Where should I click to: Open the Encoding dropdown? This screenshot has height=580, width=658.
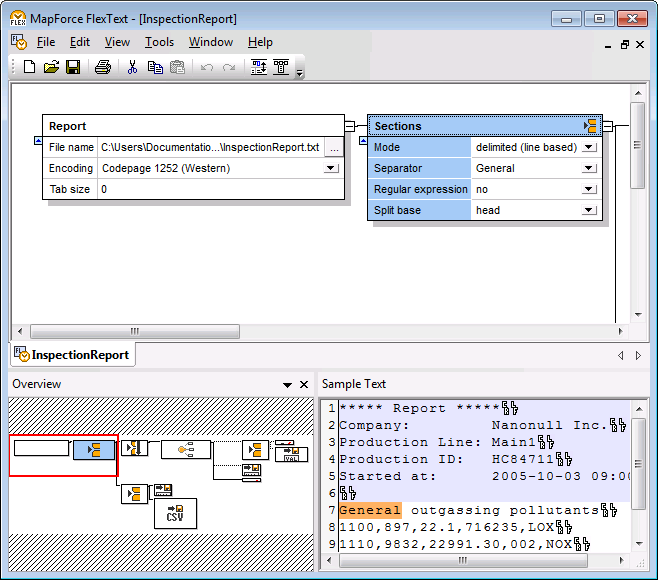point(332,168)
